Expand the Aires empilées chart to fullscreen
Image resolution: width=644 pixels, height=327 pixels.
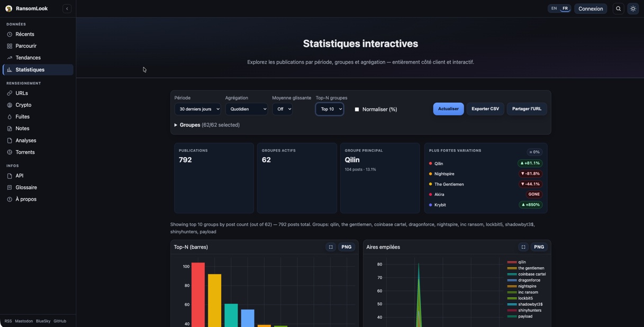tap(523, 247)
